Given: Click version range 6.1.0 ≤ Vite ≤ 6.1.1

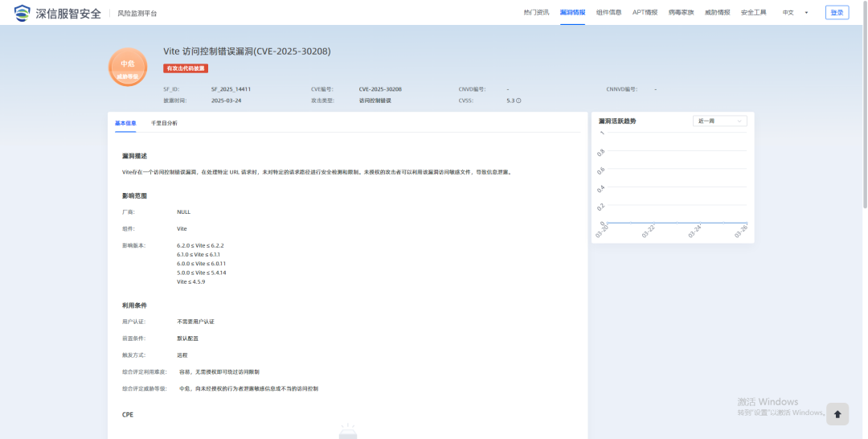Looking at the screenshot, I should pyautogui.click(x=199, y=255).
